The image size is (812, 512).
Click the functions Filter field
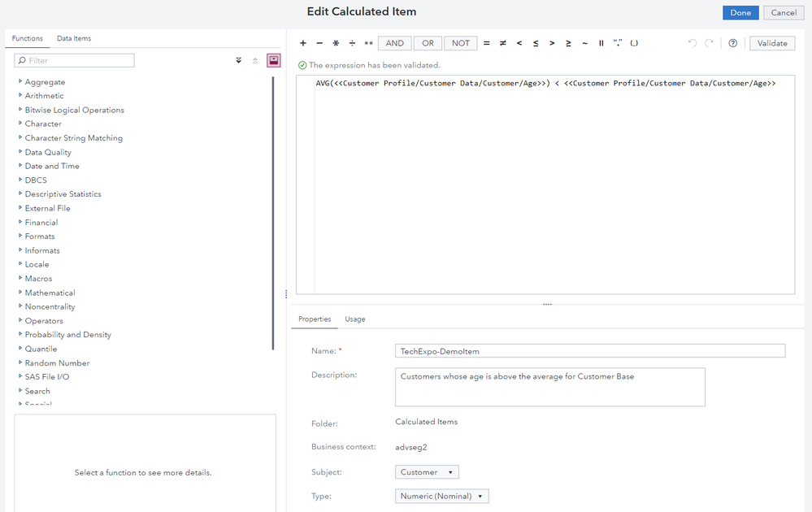tap(74, 61)
